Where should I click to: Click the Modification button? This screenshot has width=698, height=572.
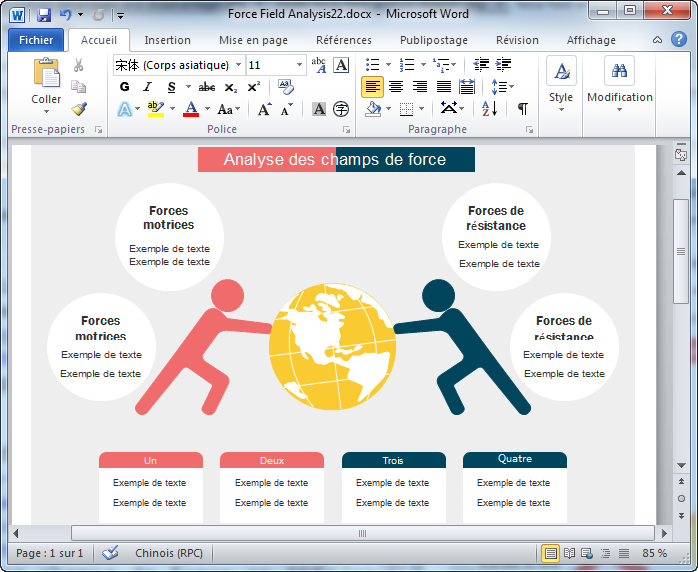[619, 85]
